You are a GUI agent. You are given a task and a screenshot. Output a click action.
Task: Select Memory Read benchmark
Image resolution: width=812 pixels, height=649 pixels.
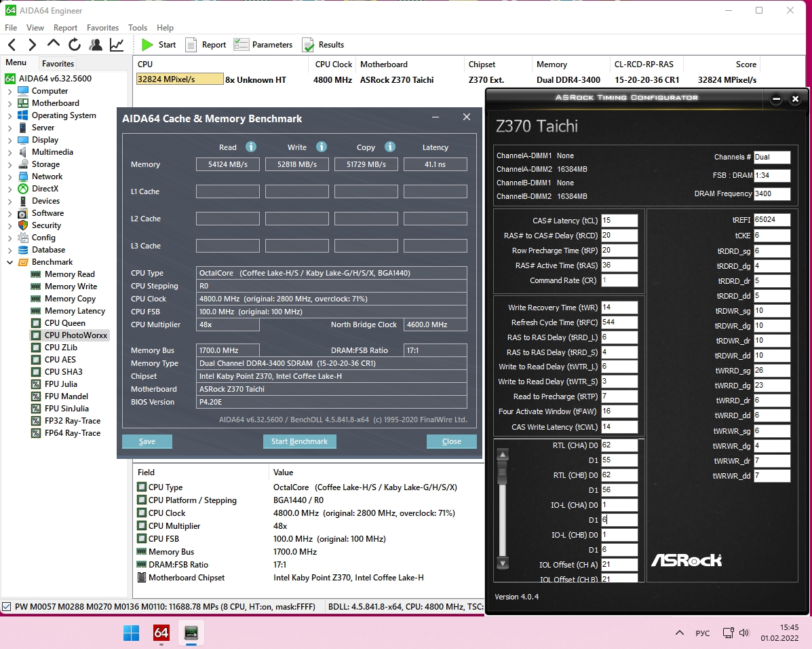click(x=69, y=274)
